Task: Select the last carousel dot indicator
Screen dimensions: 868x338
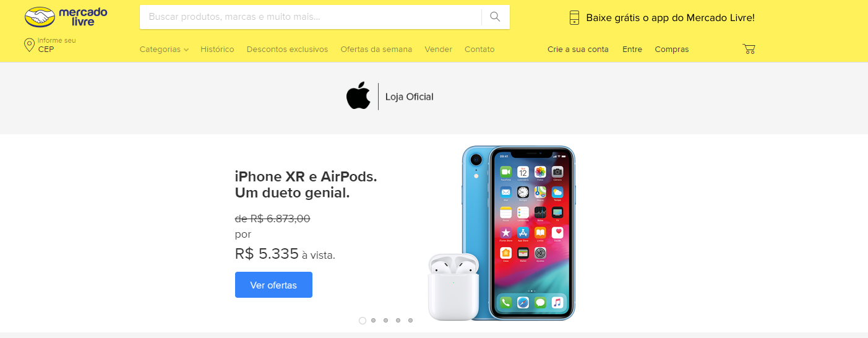Action: (x=410, y=320)
